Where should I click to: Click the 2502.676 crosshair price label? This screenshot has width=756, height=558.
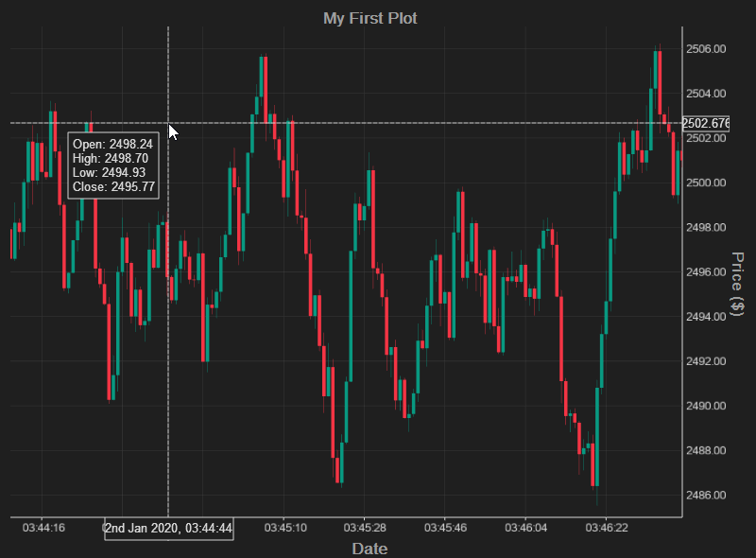pyautogui.click(x=706, y=123)
